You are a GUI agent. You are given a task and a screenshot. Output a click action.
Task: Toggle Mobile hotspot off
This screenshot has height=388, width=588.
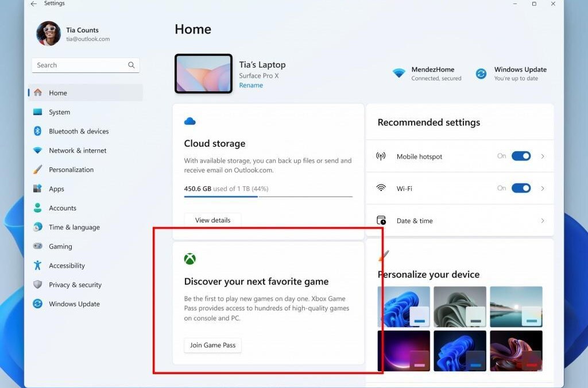(521, 156)
